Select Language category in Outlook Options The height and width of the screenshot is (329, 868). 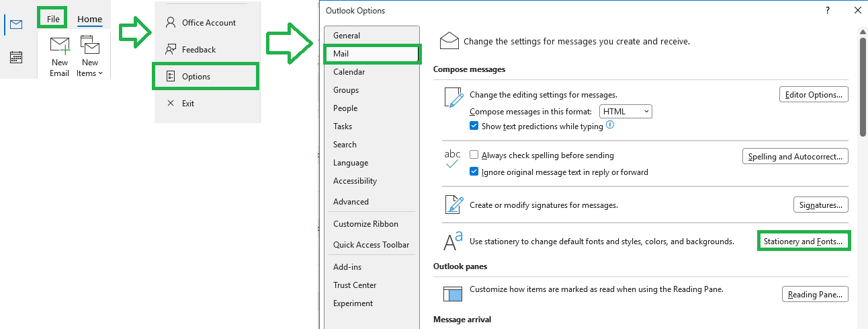(372, 162)
